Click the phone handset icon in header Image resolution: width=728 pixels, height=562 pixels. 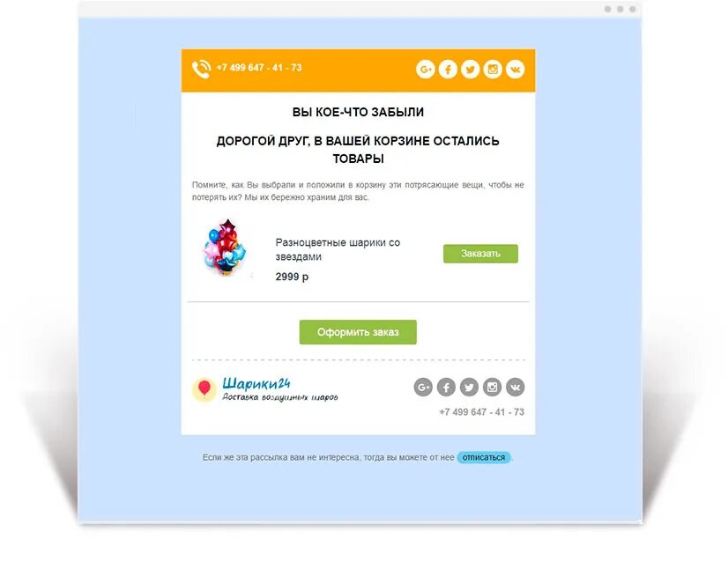pos(202,69)
